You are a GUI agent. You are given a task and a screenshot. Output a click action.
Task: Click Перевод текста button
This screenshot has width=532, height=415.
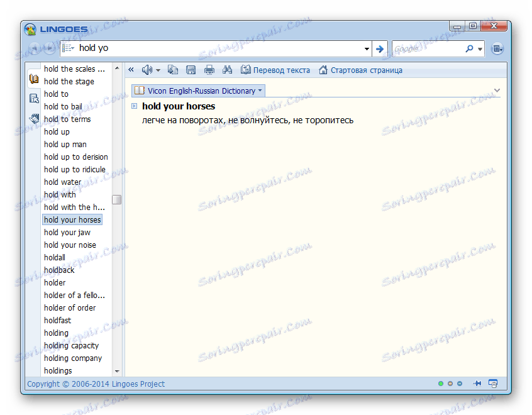pyautogui.click(x=275, y=70)
